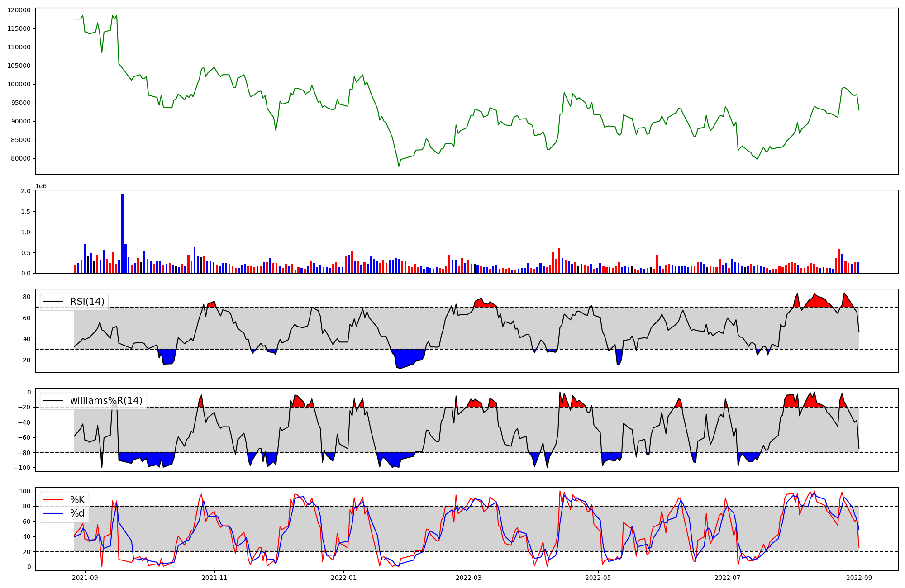Click the 2021-11 x-axis date label
Screen dimensions: 905x588
[x=214, y=578]
